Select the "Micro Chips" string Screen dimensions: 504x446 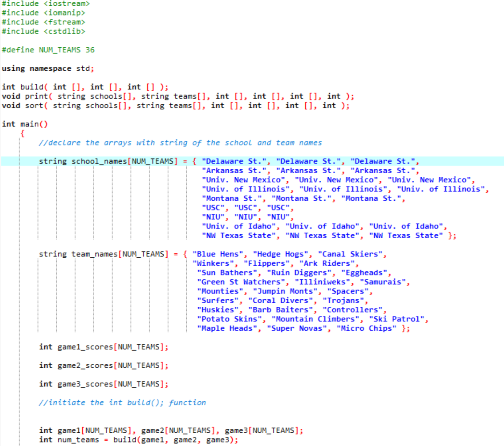coord(366,329)
